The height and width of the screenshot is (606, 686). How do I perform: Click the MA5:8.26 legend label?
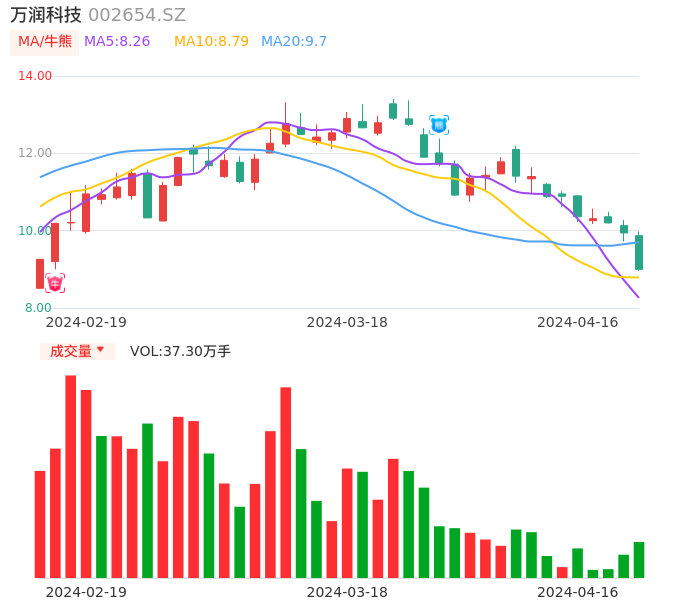click(x=117, y=41)
